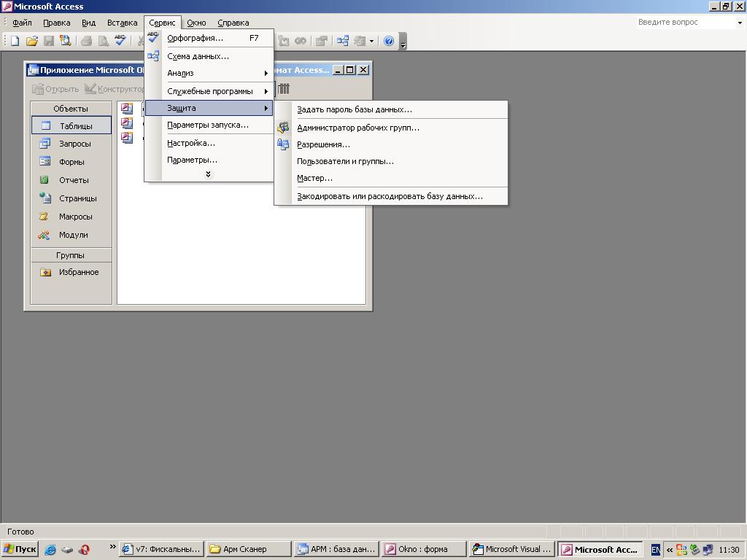Expand the toolbar options arrow at toolbar end
747x560 pixels.
tap(403, 42)
